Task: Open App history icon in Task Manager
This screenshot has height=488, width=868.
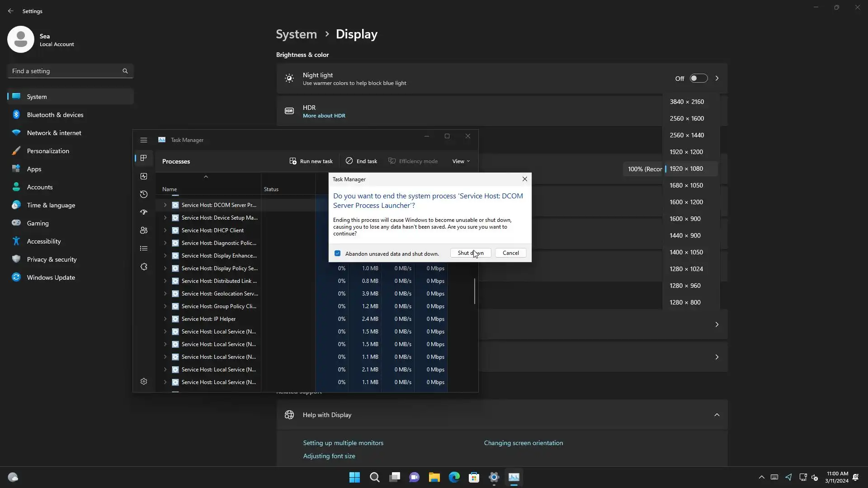Action: tap(144, 194)
